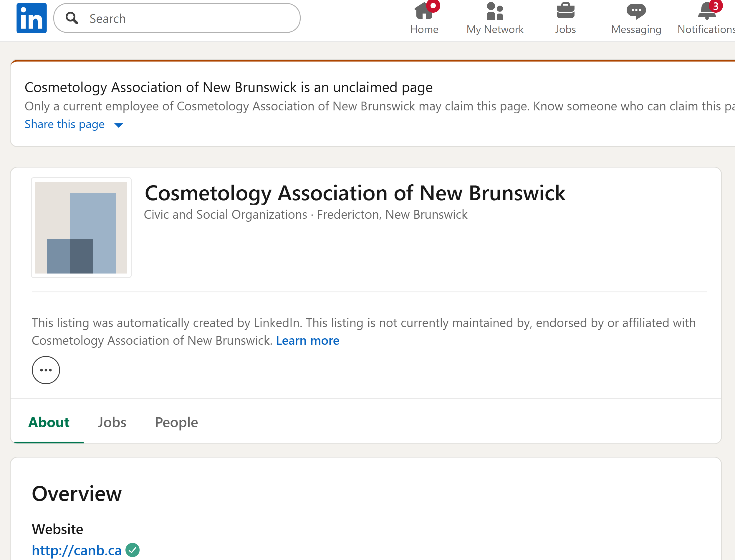Click the LinkedIn logo icon

tap(32, 18)
